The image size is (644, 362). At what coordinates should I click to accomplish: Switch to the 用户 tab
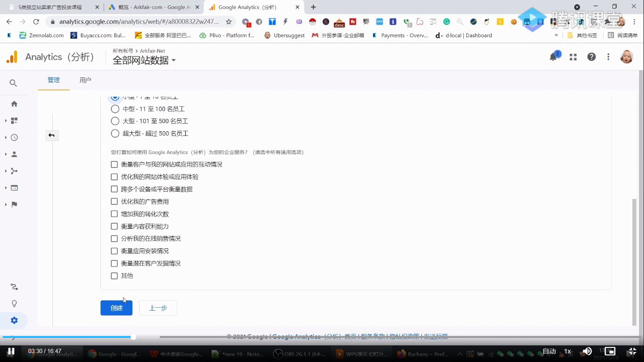(85, 80)
